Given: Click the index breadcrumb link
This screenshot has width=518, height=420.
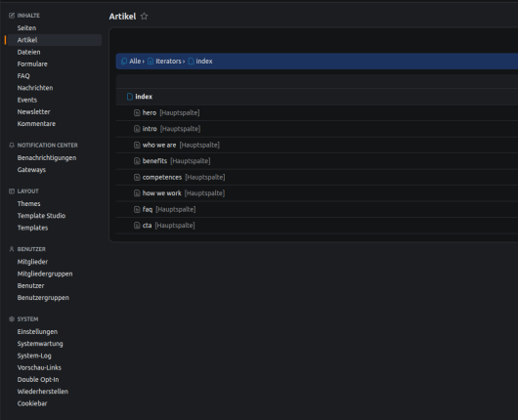Looking at the screenshot, I should tap(204, 62).
